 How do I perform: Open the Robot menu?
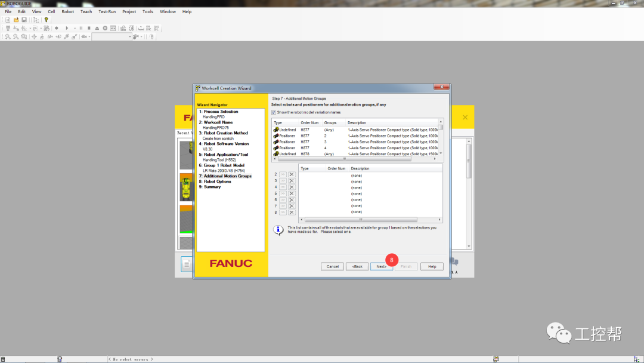coord(68,11)
